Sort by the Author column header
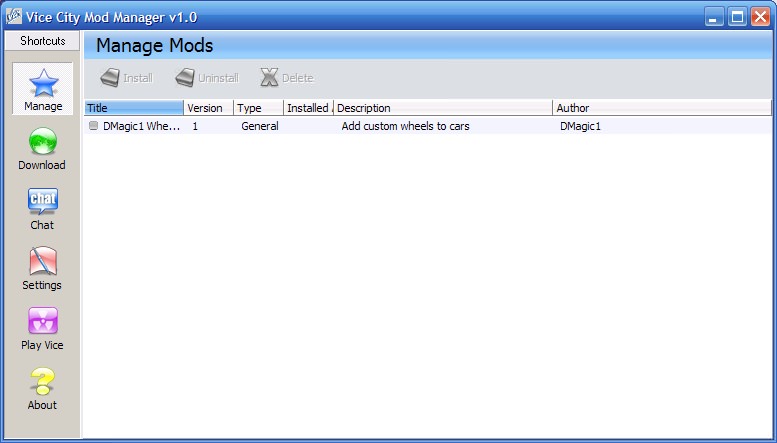This screenshot has height=443, width=777. click(x=662, y=108)
